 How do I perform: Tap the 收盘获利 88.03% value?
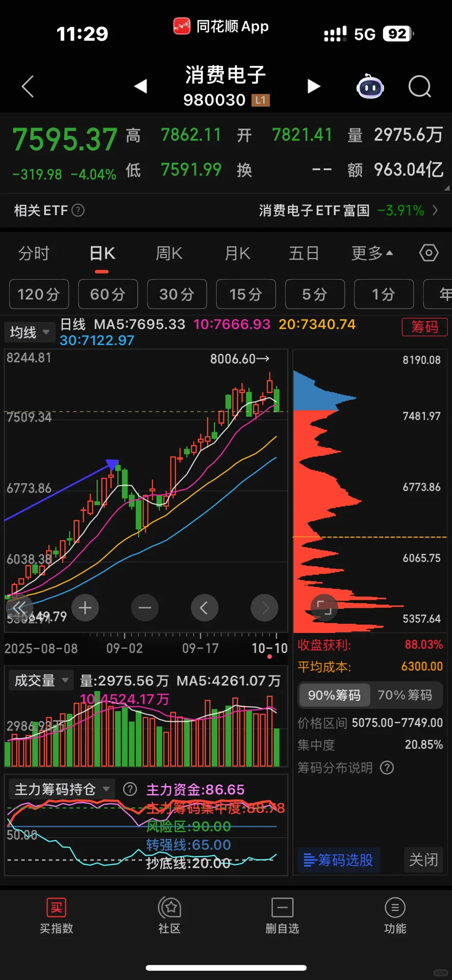click(x=423, y=644)
